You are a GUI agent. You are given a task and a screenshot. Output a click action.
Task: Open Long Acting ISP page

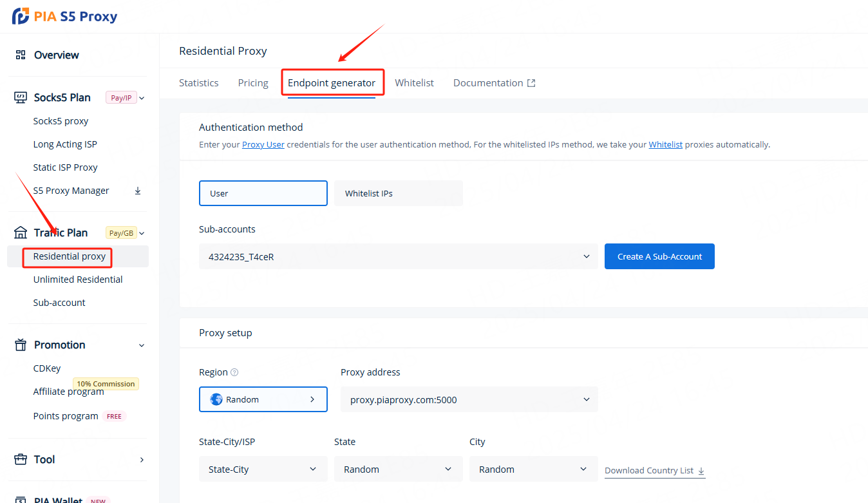point(65,144)
